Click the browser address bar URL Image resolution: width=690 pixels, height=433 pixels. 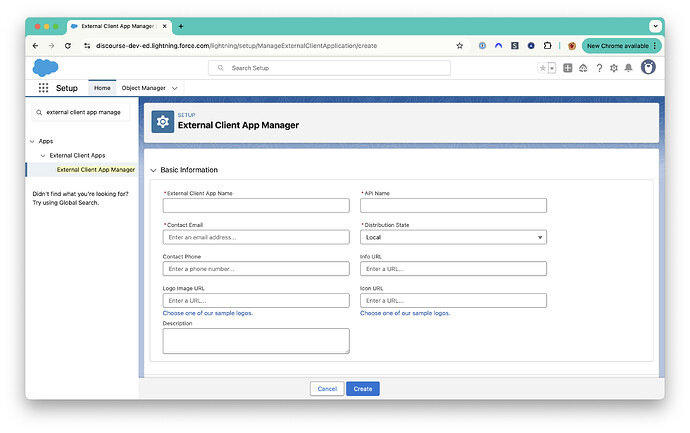[237, 46]
